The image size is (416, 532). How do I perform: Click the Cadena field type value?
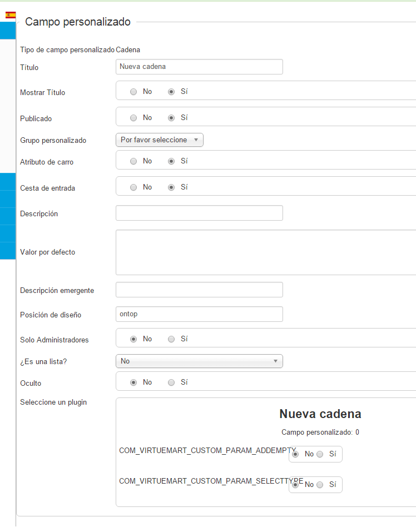pyautogui.click(x=128, y=50)
